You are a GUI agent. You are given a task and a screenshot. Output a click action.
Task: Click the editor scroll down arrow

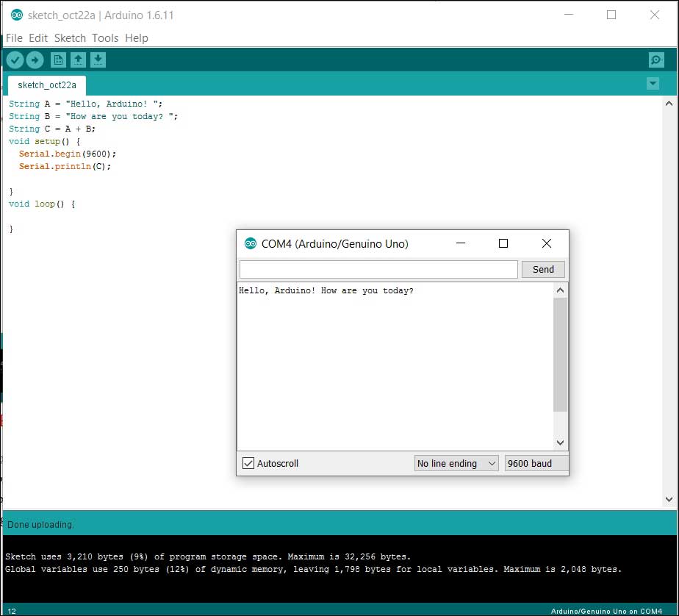click(669, 499)
